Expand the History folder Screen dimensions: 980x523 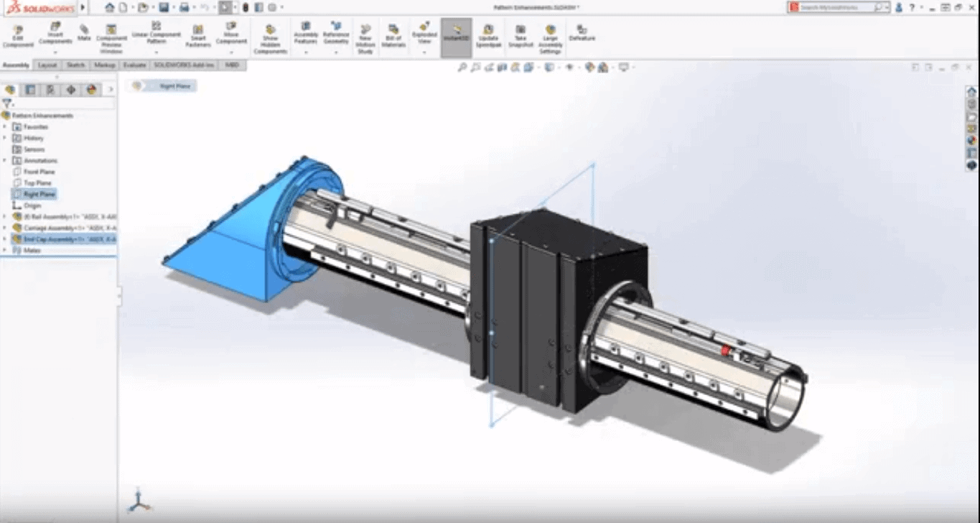(5, 138)
